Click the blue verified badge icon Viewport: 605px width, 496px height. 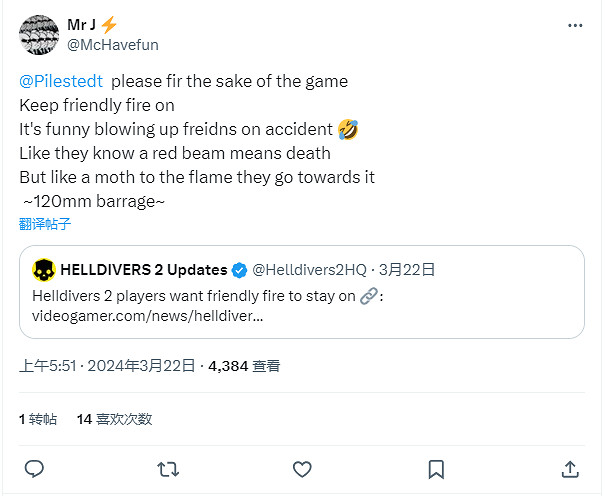[x=240, y=270]
